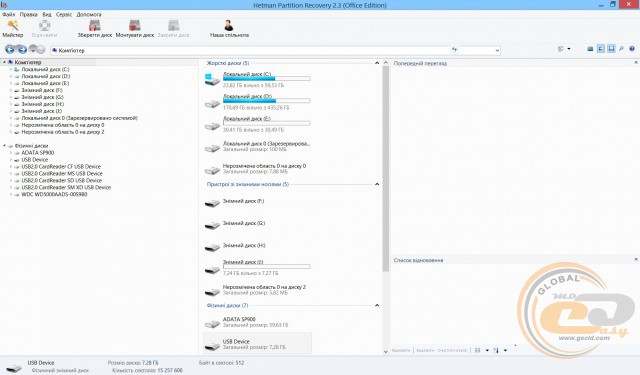The image size is (640, 375).
Task: Open the Допомога menu
Action: (89, 14)
